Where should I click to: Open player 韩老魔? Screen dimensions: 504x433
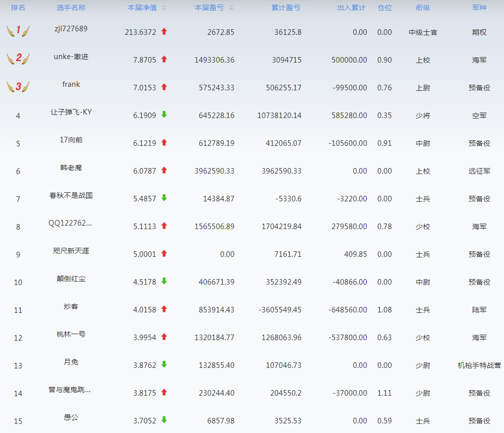pyautogui.click(x=71, y=168)
